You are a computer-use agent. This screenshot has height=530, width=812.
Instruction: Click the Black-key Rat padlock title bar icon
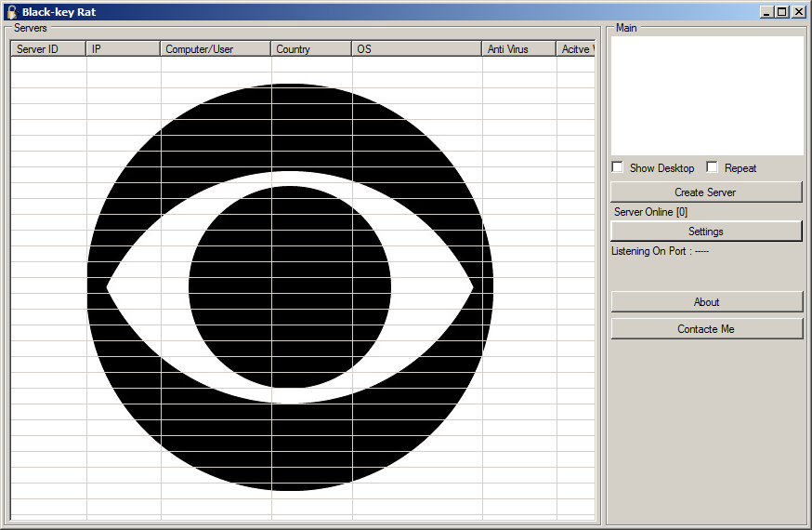(x=12, y=12)
